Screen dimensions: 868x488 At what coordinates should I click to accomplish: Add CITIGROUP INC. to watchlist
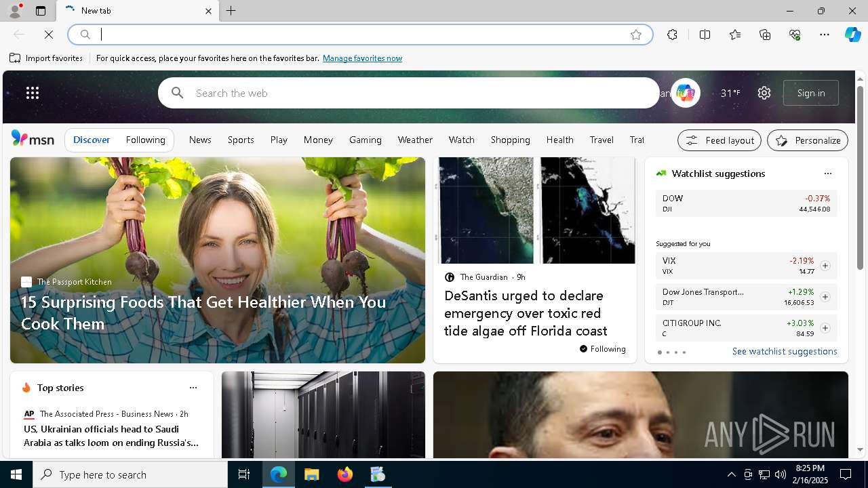coord(825,328)
